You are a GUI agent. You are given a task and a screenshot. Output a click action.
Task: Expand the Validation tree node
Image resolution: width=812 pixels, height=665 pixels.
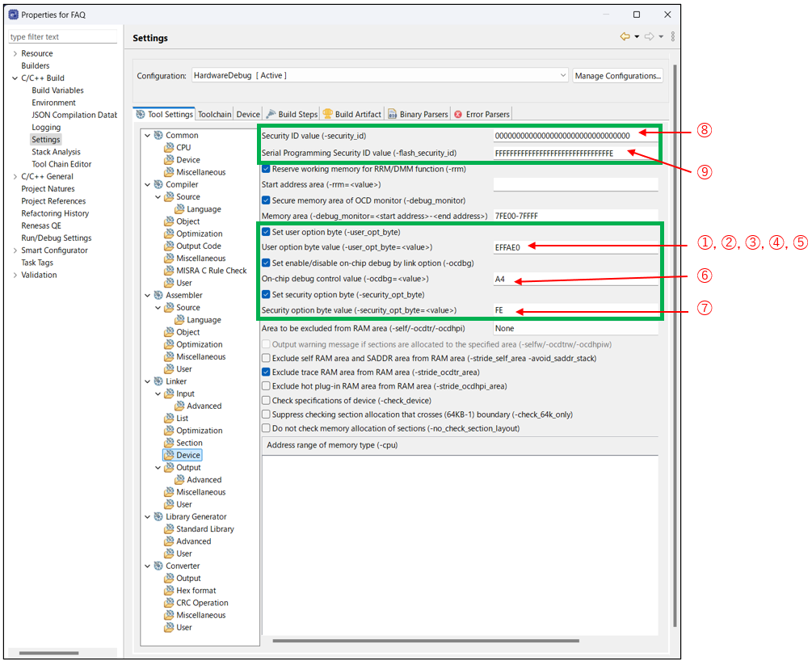[15, 275]
